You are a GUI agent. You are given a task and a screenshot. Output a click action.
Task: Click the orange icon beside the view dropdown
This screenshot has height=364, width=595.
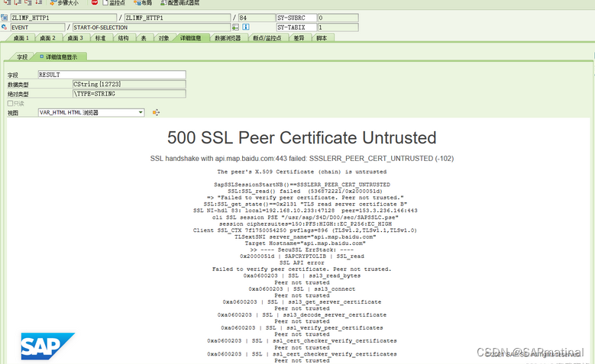click(x=156, y=113)
